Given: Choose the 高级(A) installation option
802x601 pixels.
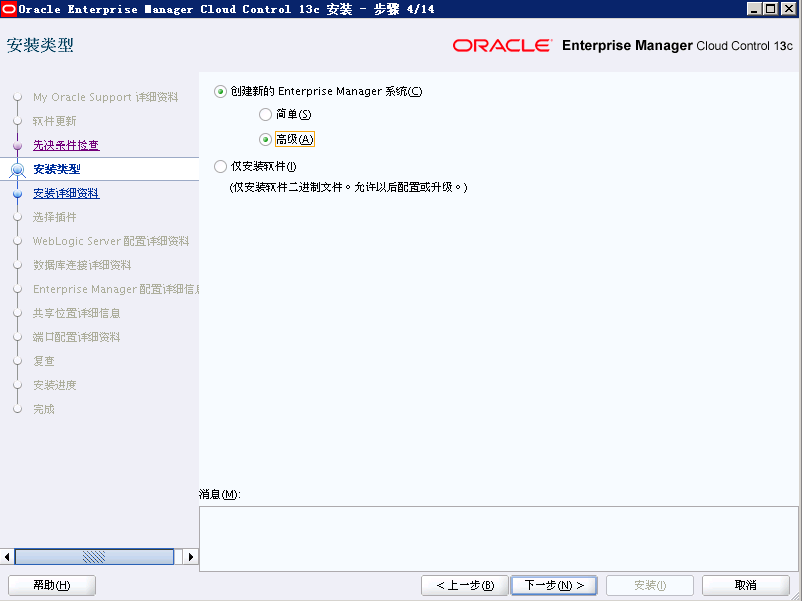Looking at the screenshot, I should tap(265, 139).
